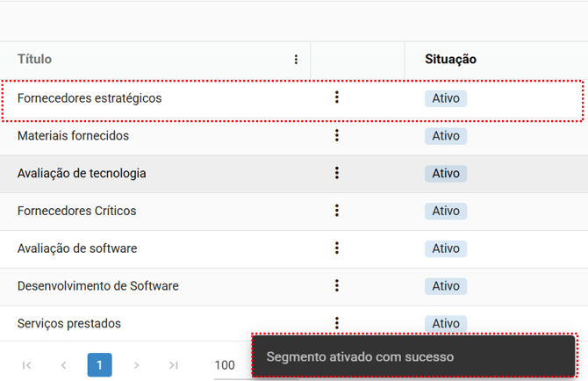Go to previous page of results
588x381 pixels.
(x=63, y=365)
